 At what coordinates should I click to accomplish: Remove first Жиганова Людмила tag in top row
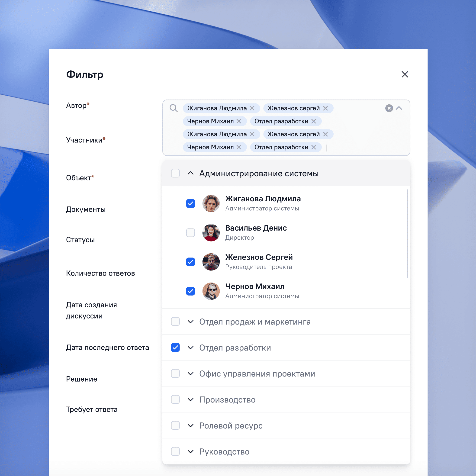252,108
